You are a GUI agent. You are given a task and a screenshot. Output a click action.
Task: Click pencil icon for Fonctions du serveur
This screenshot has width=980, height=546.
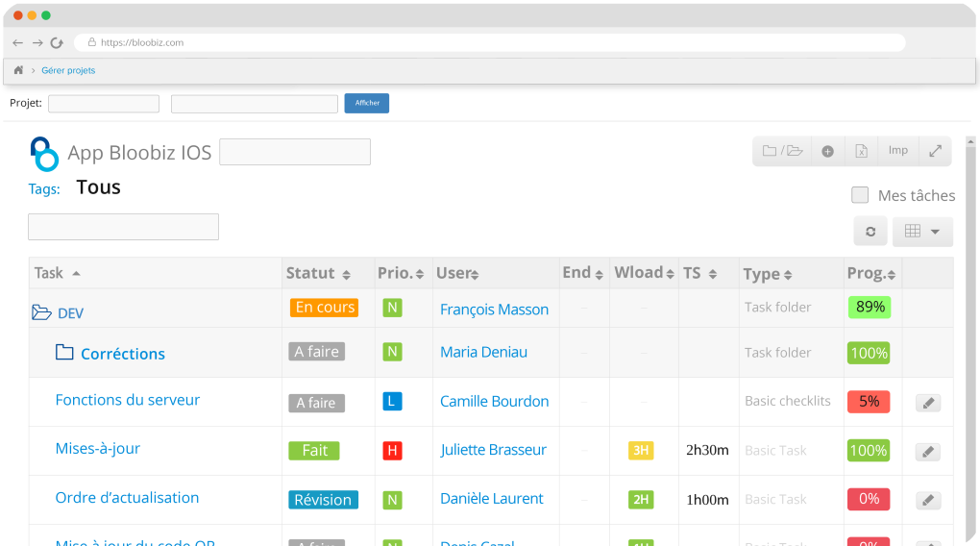tap(927, 402)
